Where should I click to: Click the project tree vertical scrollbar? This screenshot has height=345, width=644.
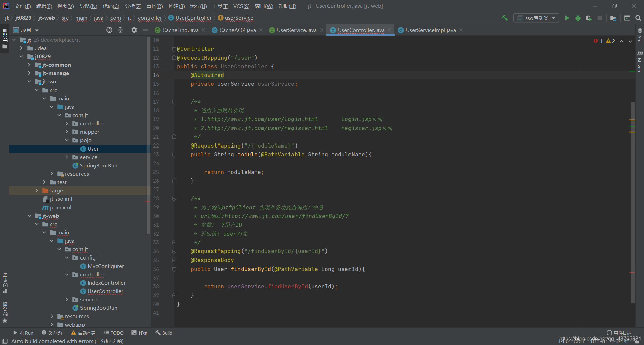[x=148, y=136]
